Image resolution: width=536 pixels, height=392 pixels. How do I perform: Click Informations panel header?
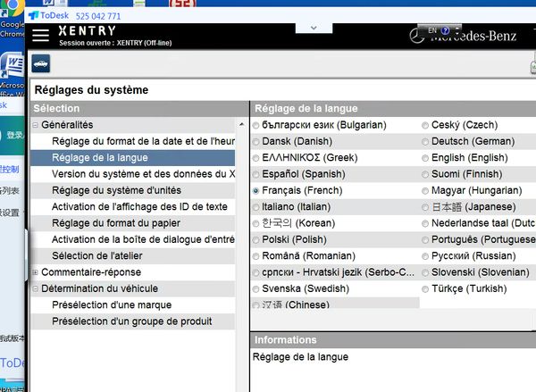[393, 340]
